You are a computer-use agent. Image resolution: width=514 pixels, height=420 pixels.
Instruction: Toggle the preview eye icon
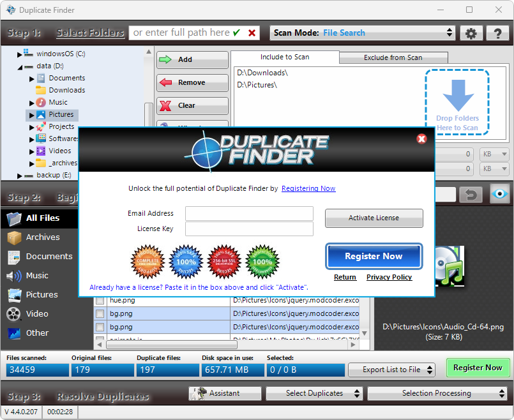click(500, 194)
